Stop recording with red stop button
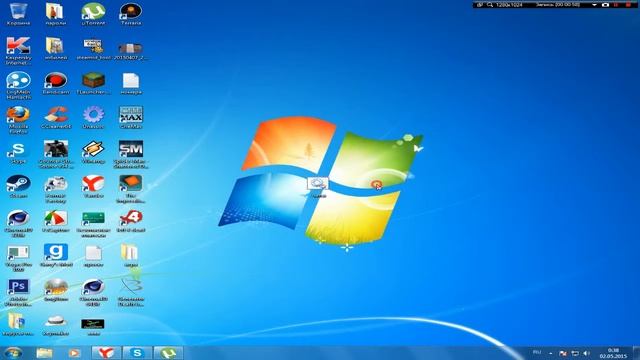Image resolution: width=640 pixels, height=360 pixels. (x=628, y=5)
